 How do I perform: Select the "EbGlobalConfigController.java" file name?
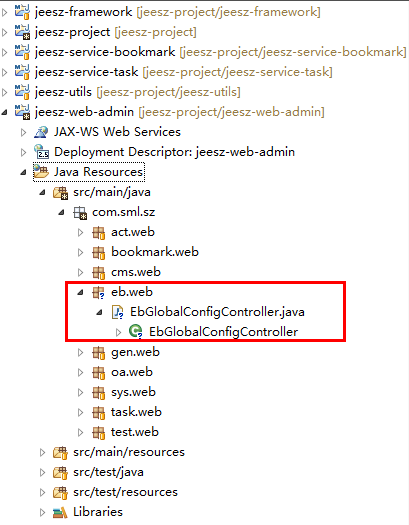tap(218, 312)
